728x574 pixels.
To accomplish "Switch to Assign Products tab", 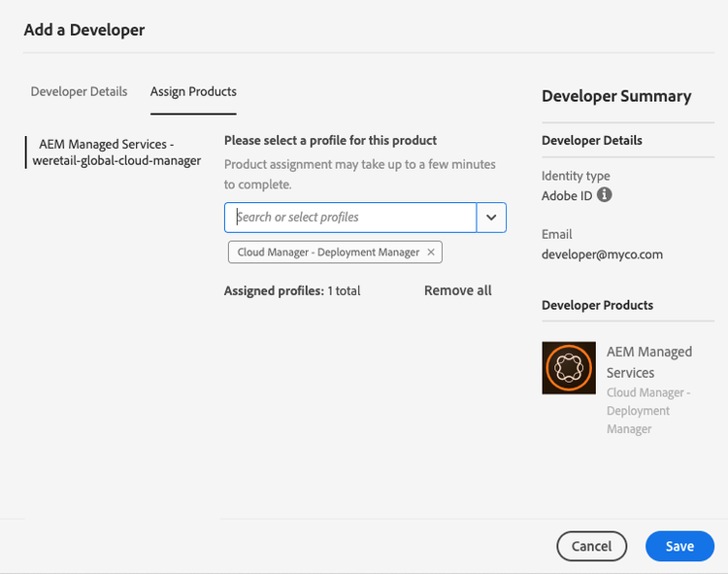I will coord(193,91).
